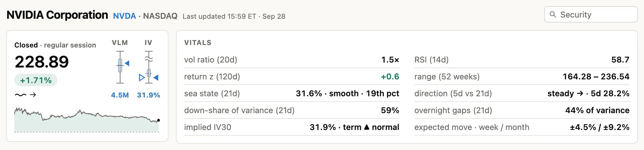This screenshot has height=150, width=644.
Task: Click the right arrow beside wave icon
Action: tap(33, 95)
